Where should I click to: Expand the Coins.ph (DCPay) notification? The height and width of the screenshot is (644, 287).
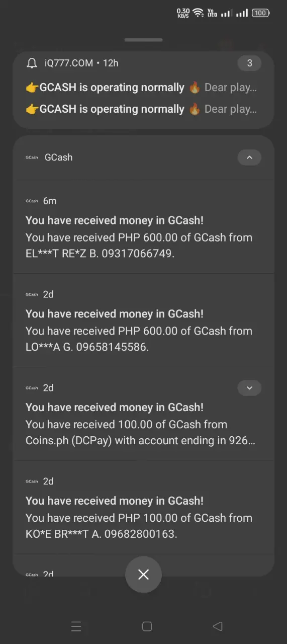249,388
